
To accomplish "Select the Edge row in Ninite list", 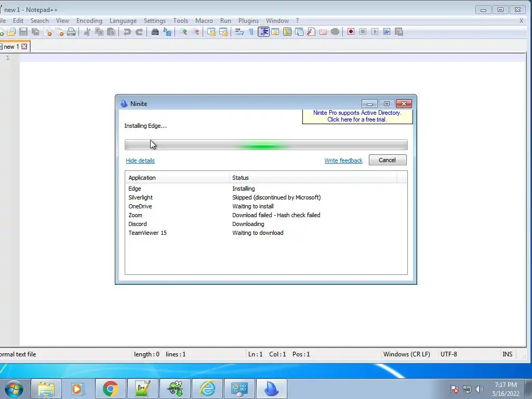I will pos(266,189).
